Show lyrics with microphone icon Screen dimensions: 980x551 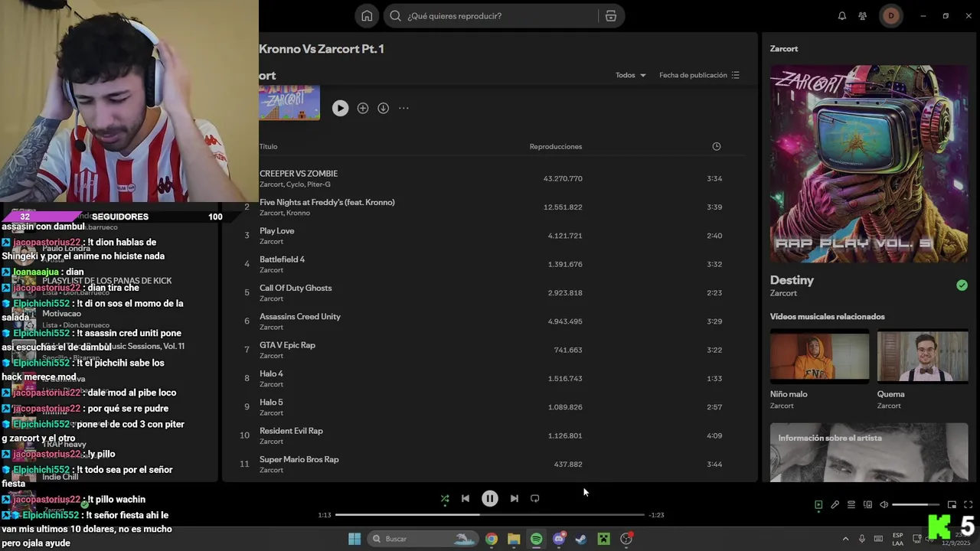tap(835, 505)
